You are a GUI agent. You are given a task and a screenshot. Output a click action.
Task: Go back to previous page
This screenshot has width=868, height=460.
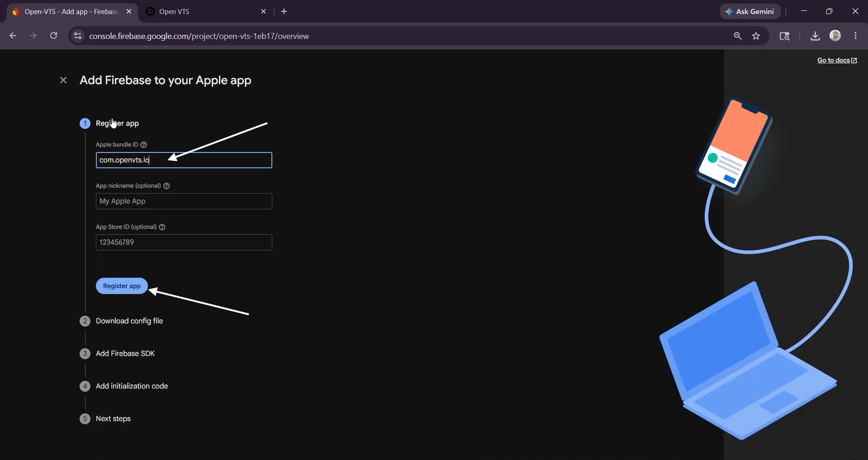pos(13,36)
